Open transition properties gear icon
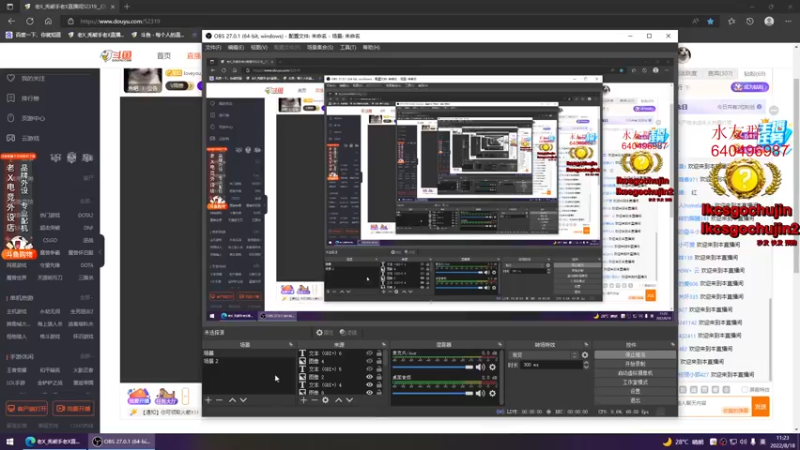Screen dimensions: 800x450 click(x=585, y=355)
